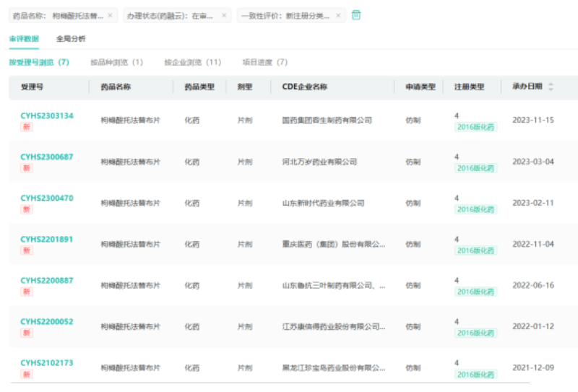Remove the 办理状态 filter tag
Screen dimensions: 578x392
click(x=223, y=15)
